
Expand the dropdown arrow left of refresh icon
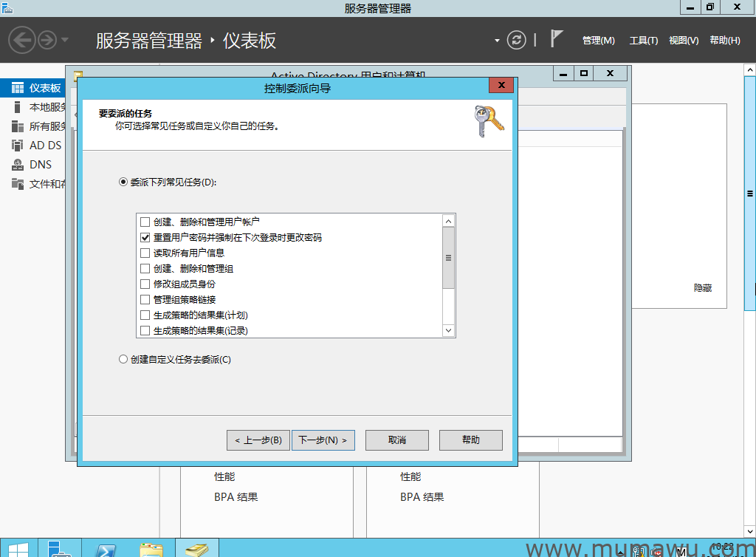pos(497,40)
